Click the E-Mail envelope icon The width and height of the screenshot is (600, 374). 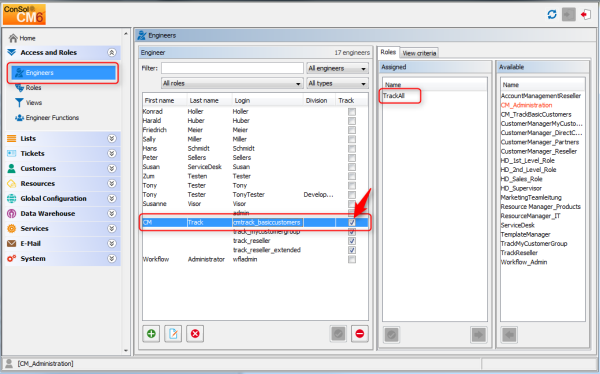[x=12, y=243]
